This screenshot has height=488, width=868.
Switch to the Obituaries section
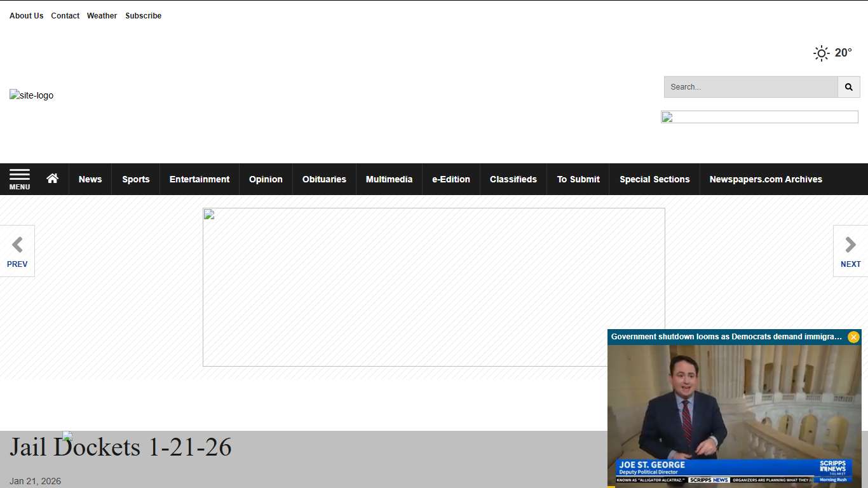point(324,179)
